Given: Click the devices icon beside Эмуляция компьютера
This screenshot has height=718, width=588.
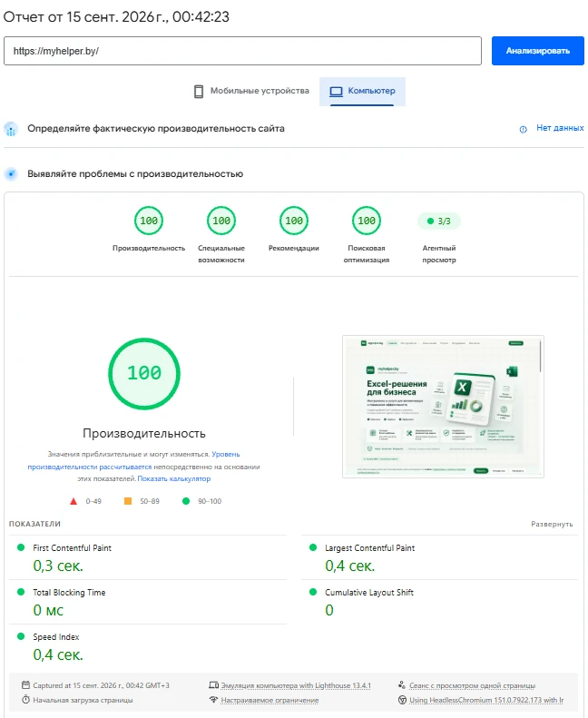Looking at the screenshot, I should point(213,685).
